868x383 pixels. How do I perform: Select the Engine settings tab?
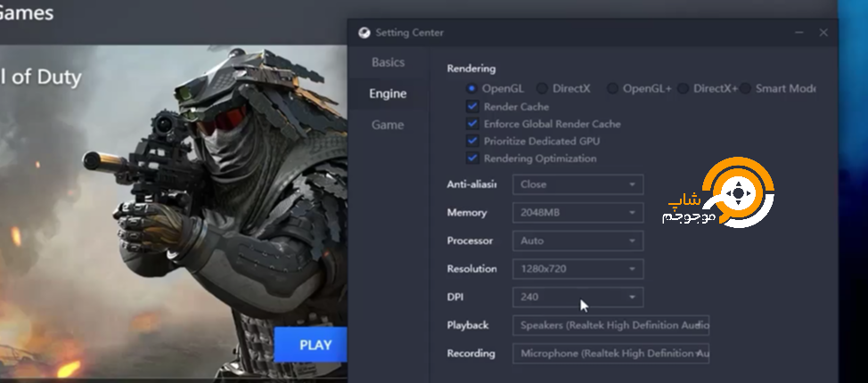point(388,94)
